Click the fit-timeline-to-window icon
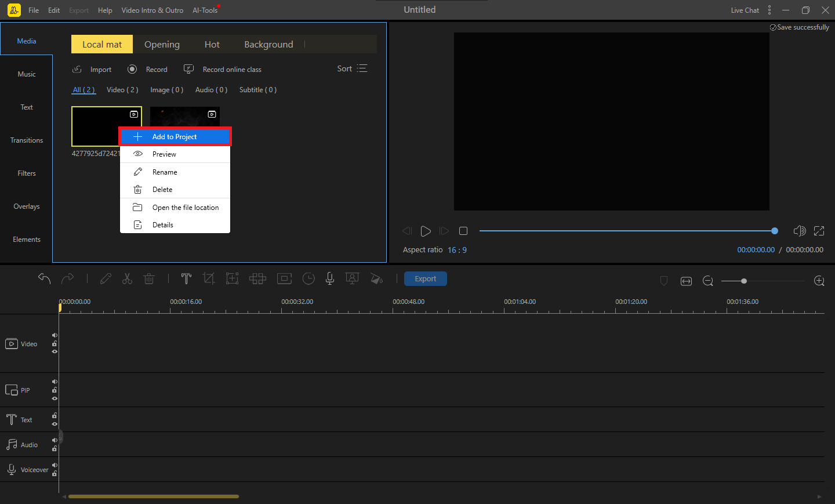 point(686,281)
